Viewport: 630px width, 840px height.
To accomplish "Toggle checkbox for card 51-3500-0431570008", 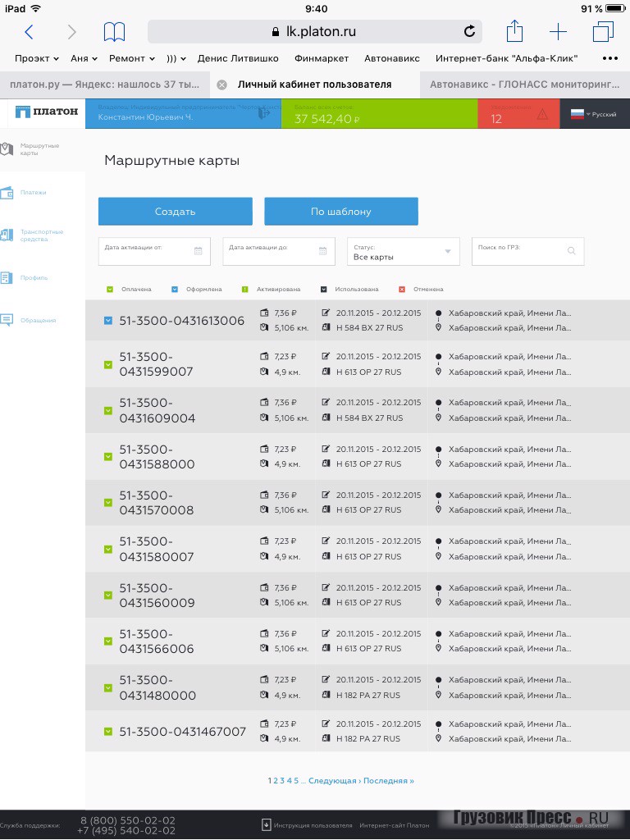I will tap(107, 503).
